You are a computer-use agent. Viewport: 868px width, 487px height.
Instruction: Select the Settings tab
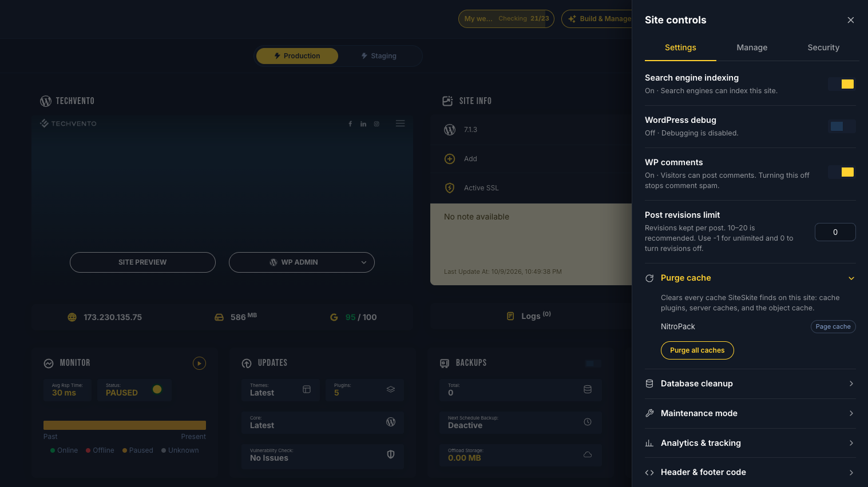(x=680, y=47)
